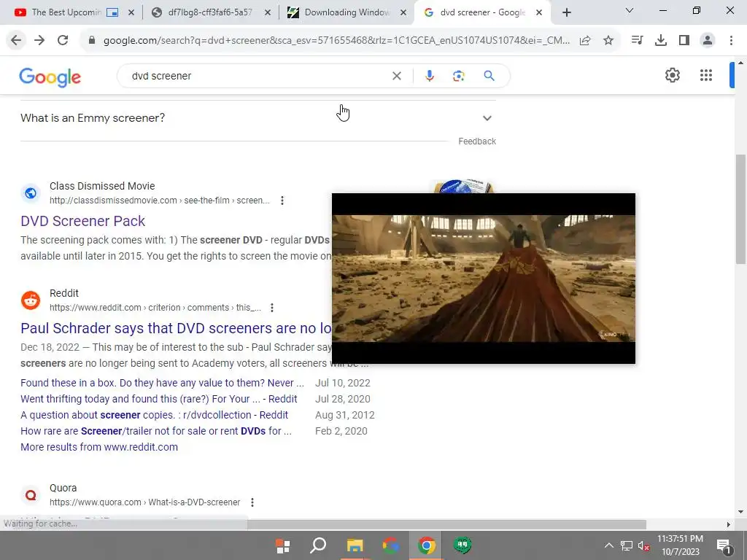Click the Reddit site favicon
Screen dimensions: 747x560
click(x=31, y=300)
